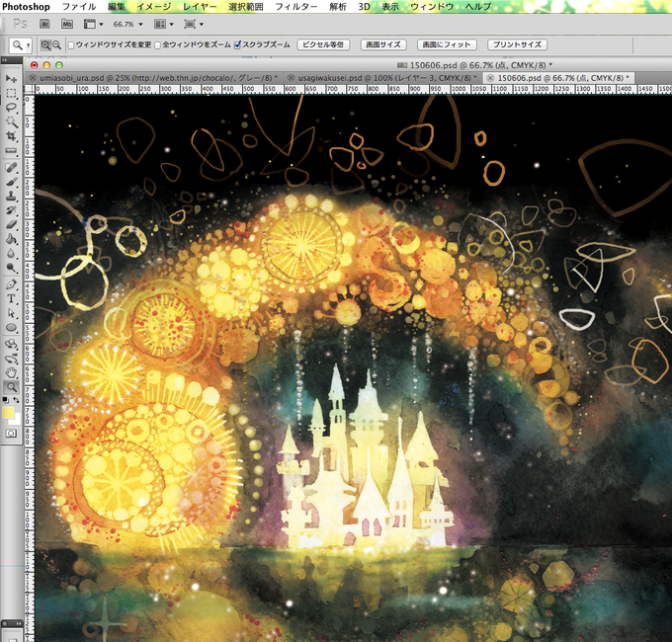The image size is (672, 642).
Task: Click the ピクセル等倍 button
Action: tap(323, 44)
